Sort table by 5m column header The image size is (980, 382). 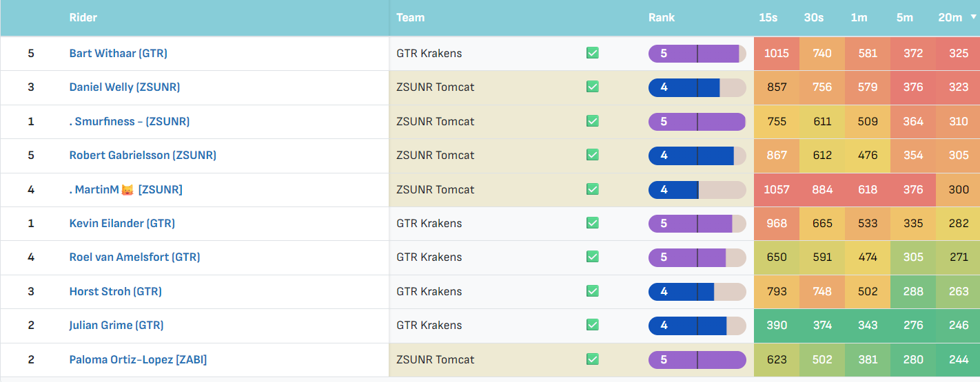905,18
